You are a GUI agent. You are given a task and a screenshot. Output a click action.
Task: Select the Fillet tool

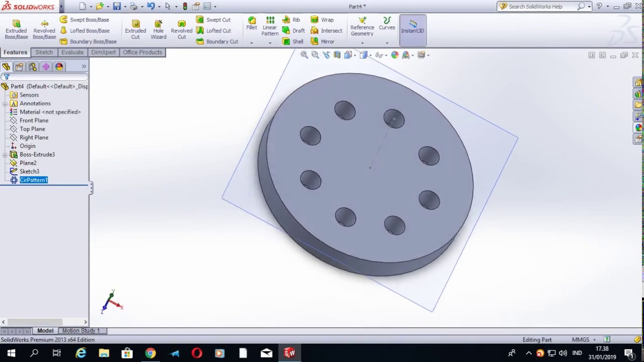pyautogui.click(x=252, y=24)
